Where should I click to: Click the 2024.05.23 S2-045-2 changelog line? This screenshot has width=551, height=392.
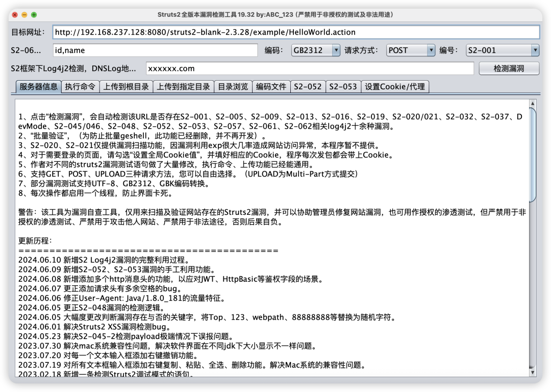tap(126, 336)
